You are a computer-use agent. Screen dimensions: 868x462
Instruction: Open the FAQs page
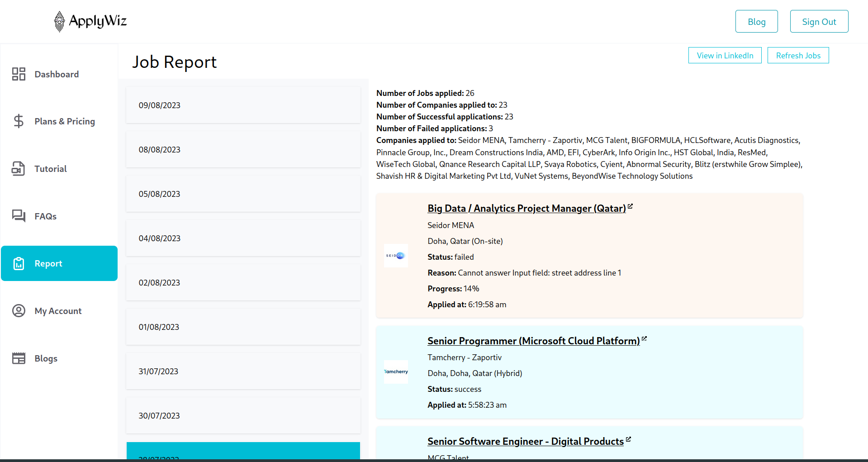click(x=59, y=216)
